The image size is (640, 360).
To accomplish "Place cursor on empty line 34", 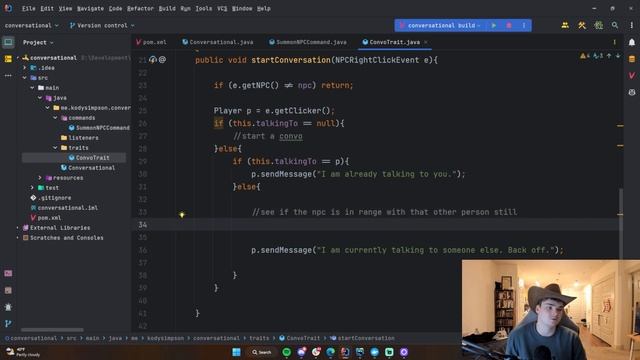I will point(376,224).
